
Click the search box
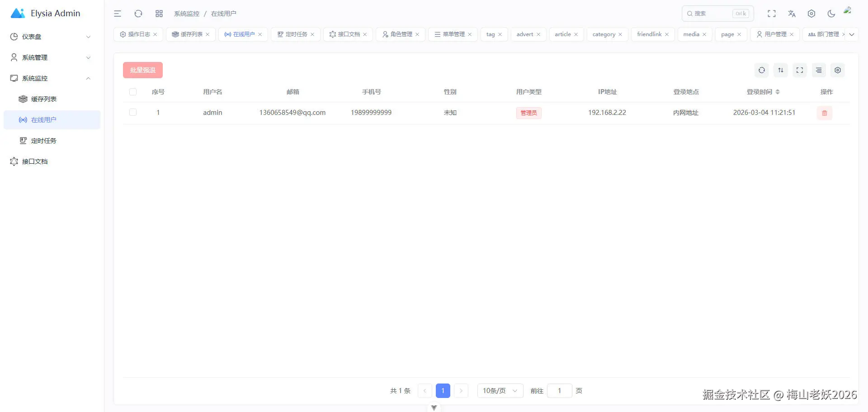[717, 14]
